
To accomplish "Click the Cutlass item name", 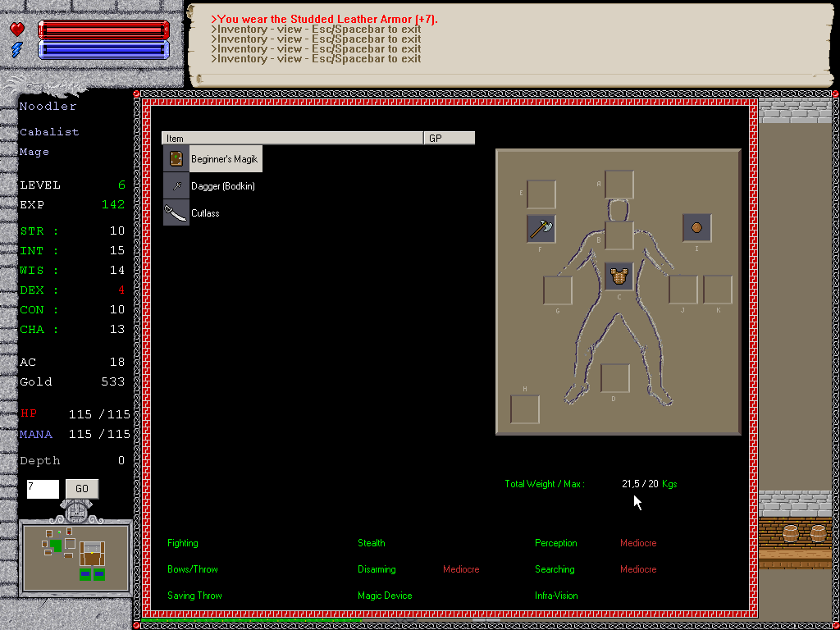I will click(205, 213).
